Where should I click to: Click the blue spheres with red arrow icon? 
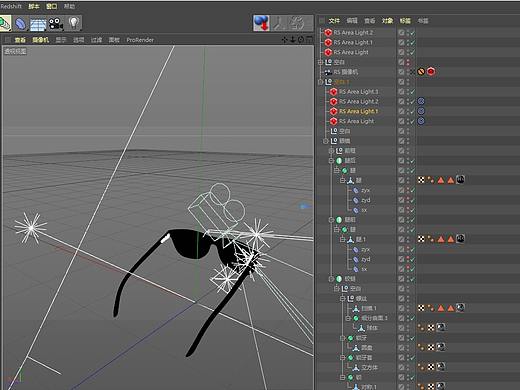tap(261, 23)
